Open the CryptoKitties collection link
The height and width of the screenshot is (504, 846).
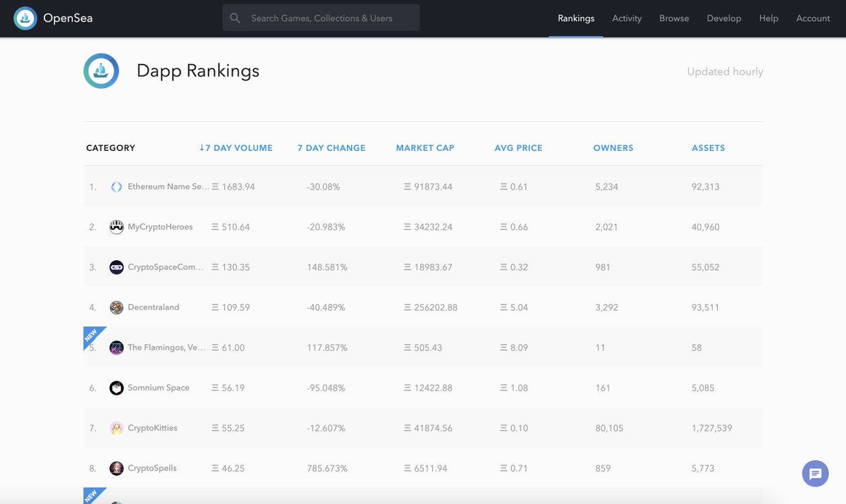(152, 428)
